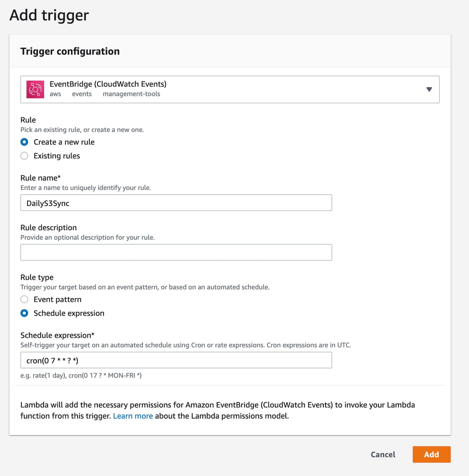Click the Add trigger page heading
469x476 pixels.
pyautogui.click(x=49, y=15)
